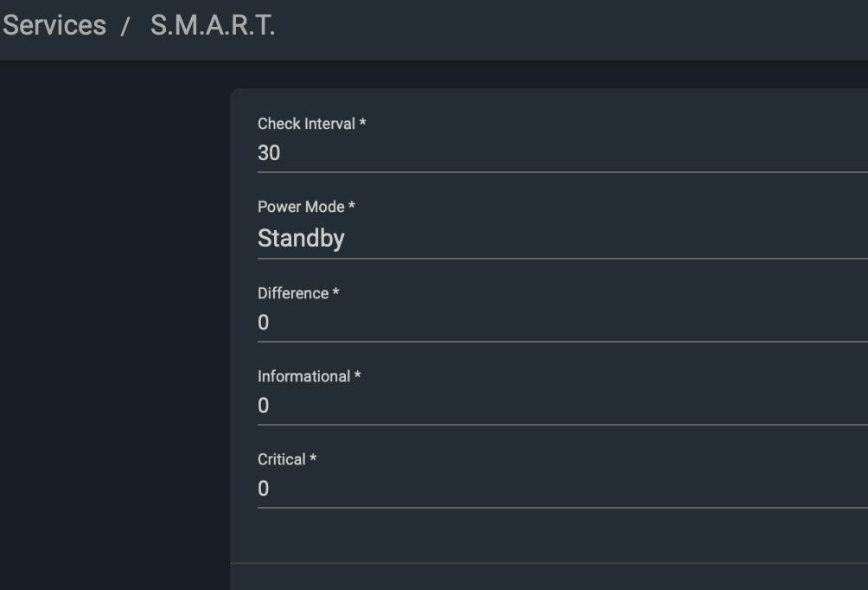Click the value 30 in Check Interval
Image resolution: width=868 pixels, height=590 pixels.
[x=269, y=153]
